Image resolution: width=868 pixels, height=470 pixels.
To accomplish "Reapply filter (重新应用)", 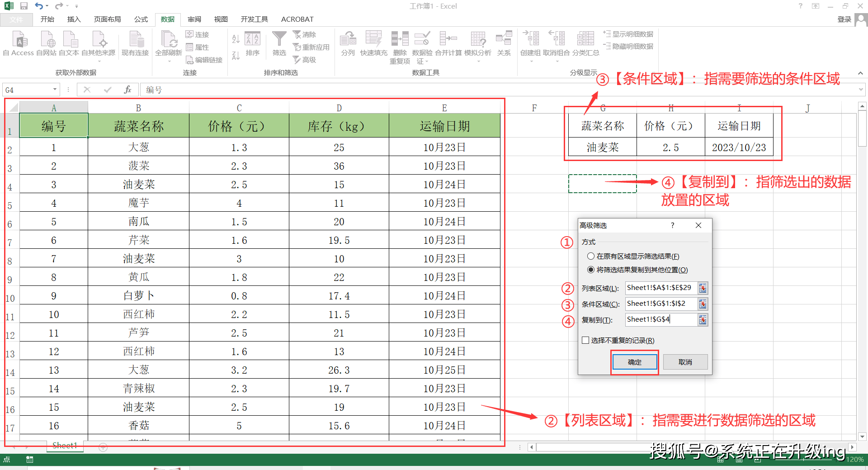I will click(x=311, y=47).
